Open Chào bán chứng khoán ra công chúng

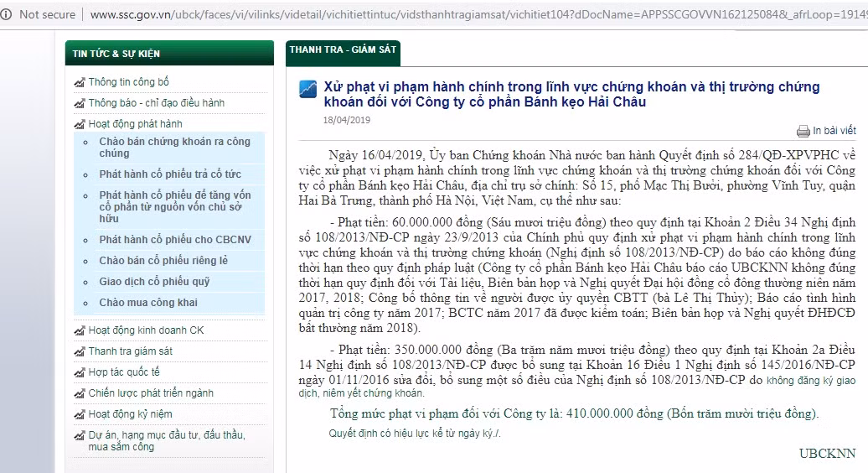click(x=174, y=148)
